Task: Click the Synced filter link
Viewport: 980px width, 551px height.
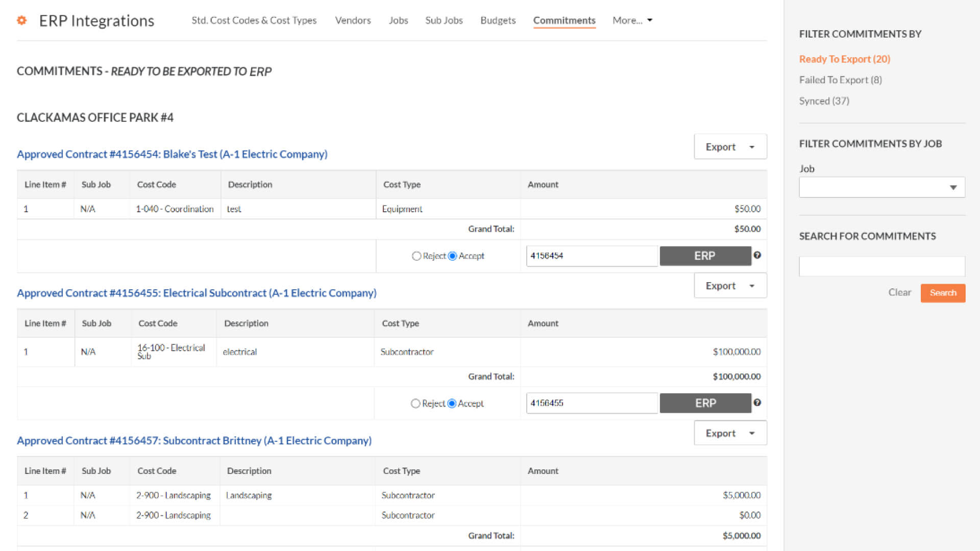Action: [823, 100]
